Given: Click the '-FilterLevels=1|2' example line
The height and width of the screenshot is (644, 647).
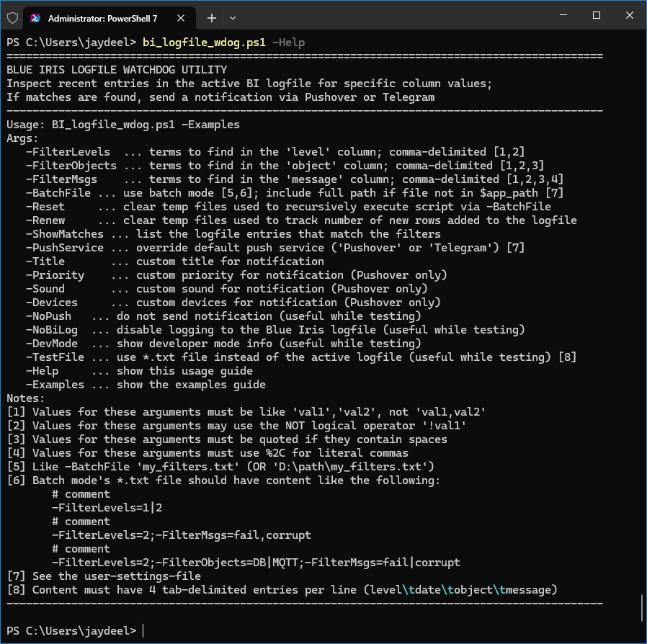Looking at the screenshot, I should pos(107,507).
